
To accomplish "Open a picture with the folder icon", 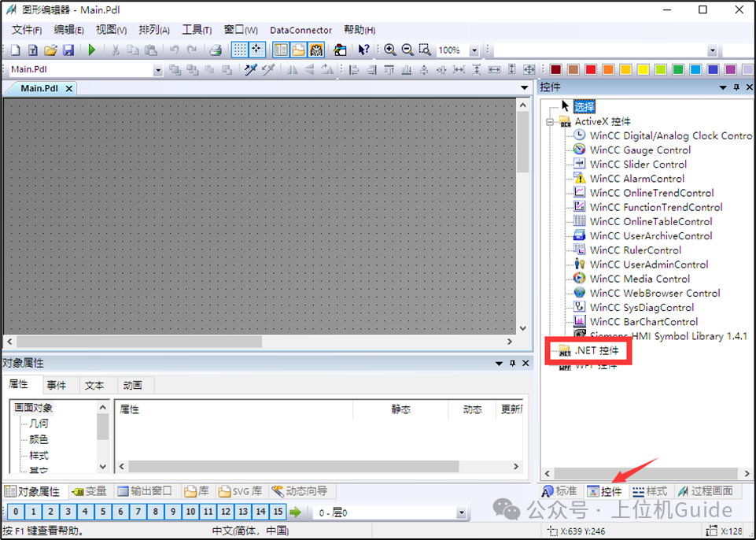I will (x=50, y=50).
